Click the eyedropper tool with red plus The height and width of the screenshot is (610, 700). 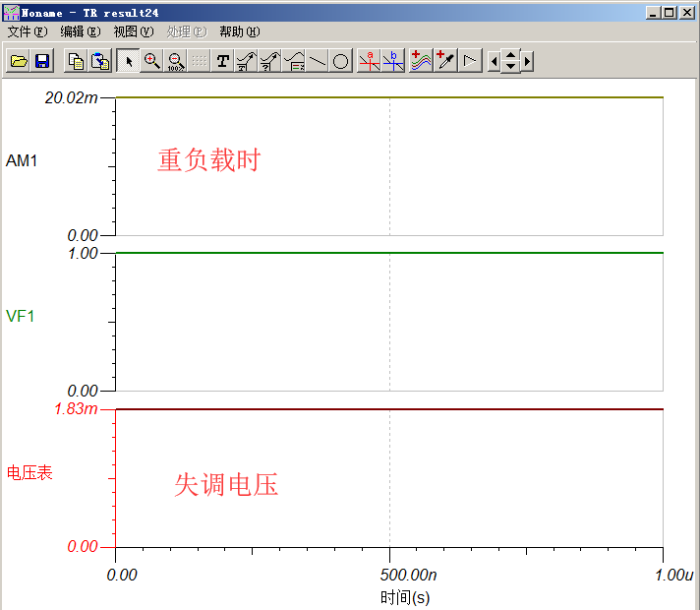point(445,61)
